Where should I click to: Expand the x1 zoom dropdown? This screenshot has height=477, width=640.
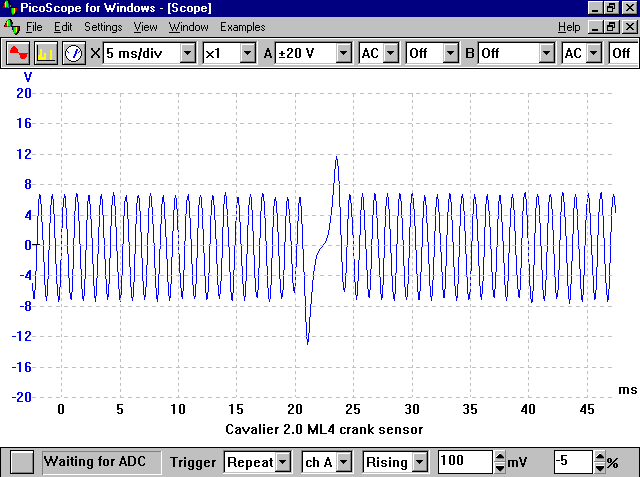[x=248, y=53]
